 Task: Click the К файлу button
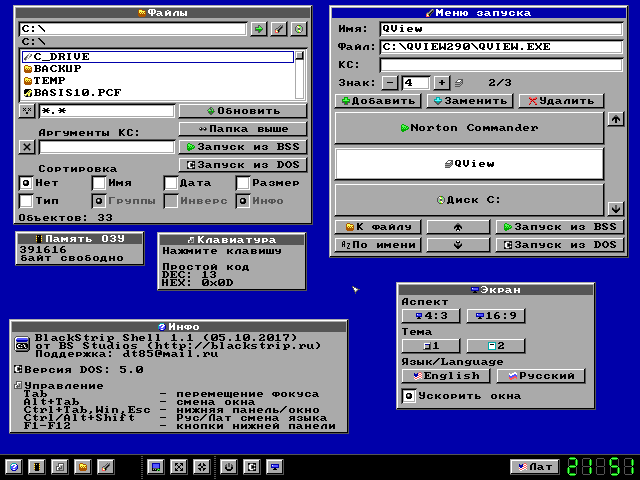click(x=378, y=227)
